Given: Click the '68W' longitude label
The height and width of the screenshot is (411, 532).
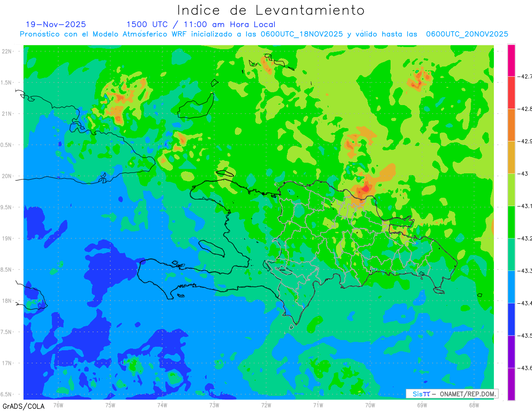Looking at the screenshot, I should 474,405.
